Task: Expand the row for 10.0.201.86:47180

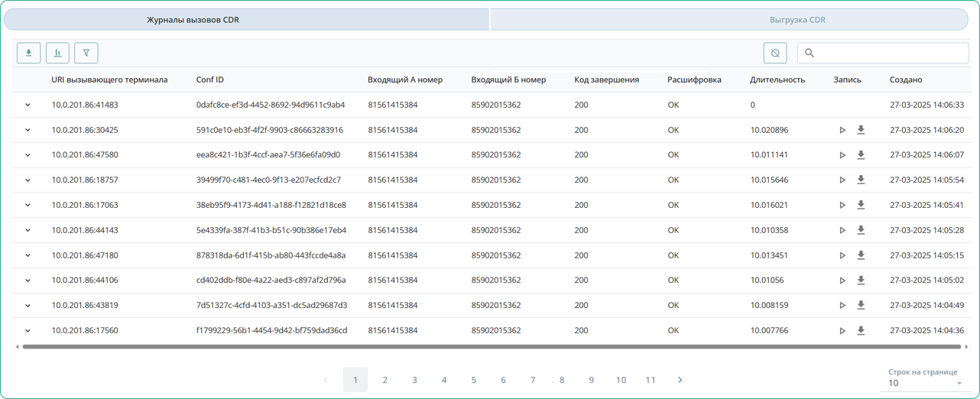Action: tap(28, 255)
